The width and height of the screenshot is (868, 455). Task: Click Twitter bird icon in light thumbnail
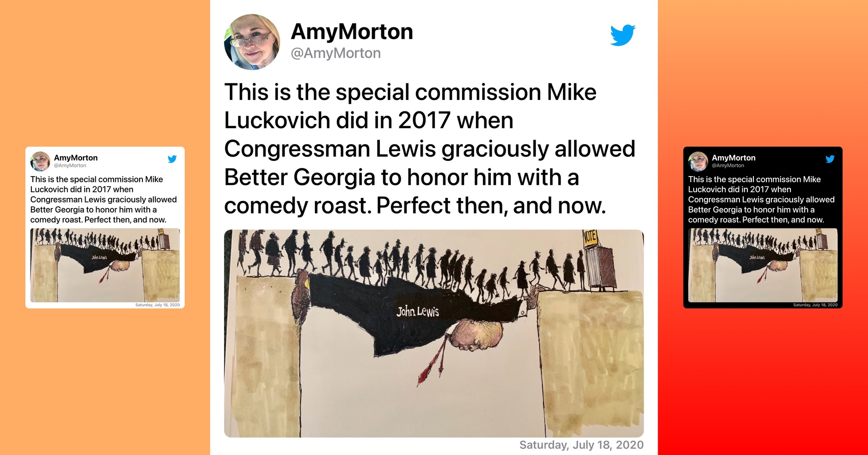point(172,159)
